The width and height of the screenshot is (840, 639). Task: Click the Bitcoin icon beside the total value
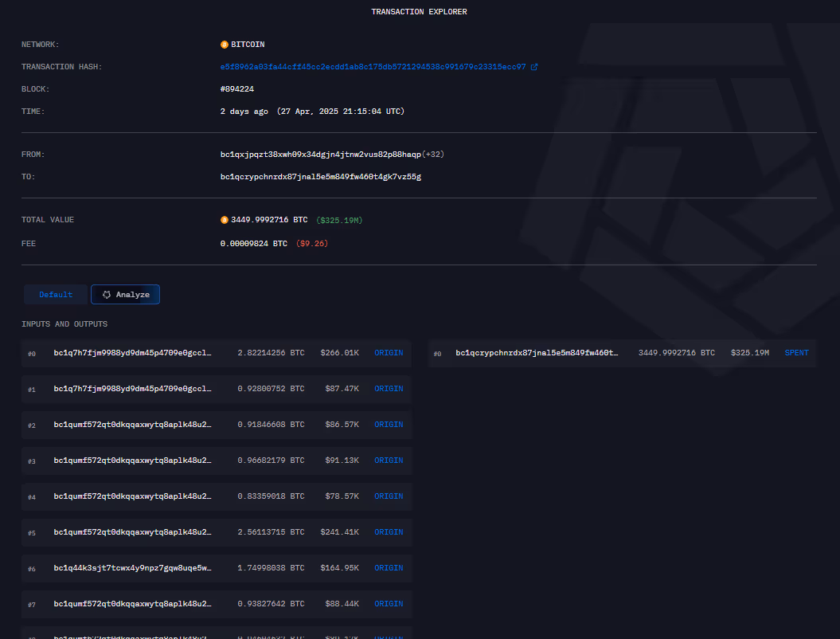click(x=225, y=219)
